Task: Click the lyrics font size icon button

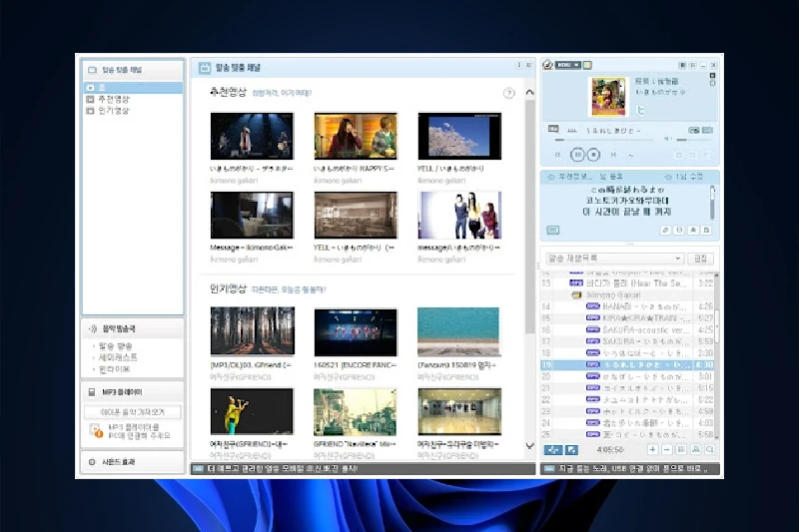Action: [693, 231]
